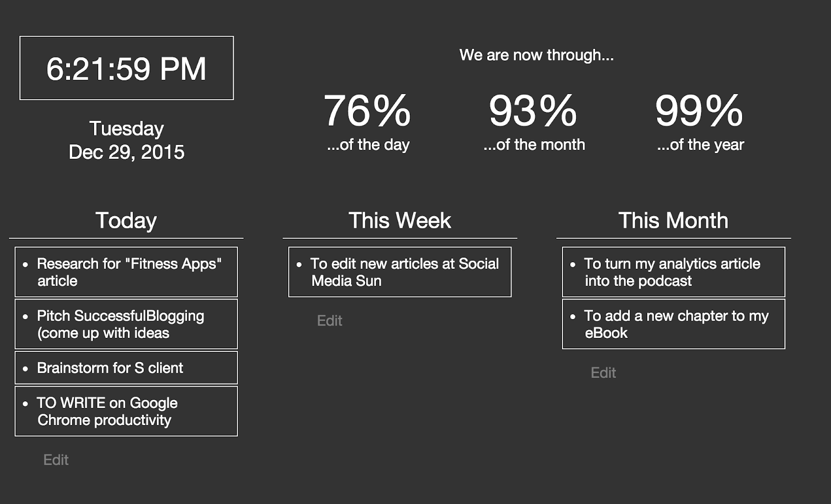Click Edit under the Today list
The width and height of the screenshot is (831, 504).
[x=56, y=460]
